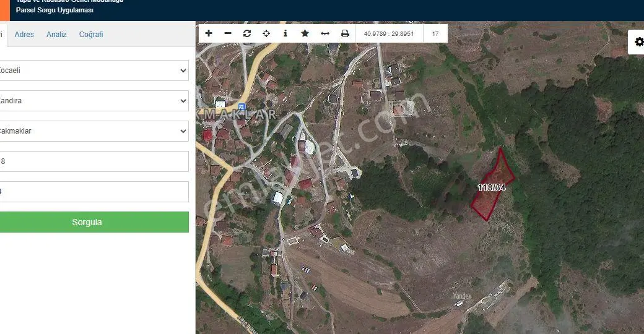
Task: Expand the Çakmaklar neighborhood dropdown
Action: click(x=94, y=131)
